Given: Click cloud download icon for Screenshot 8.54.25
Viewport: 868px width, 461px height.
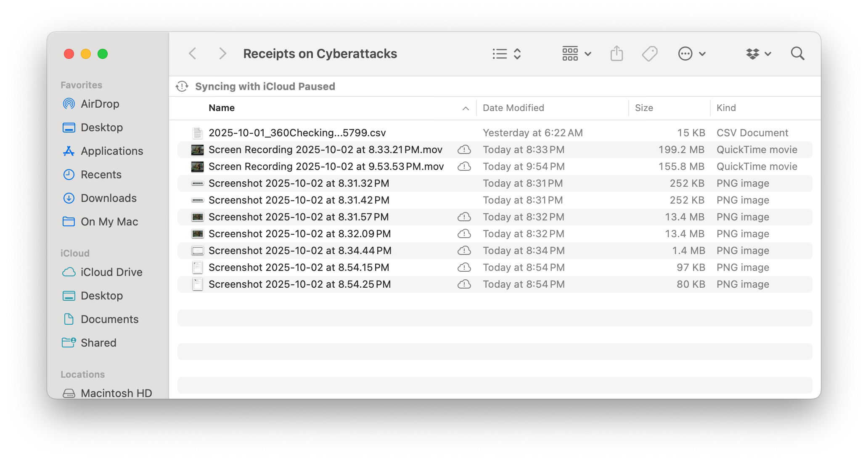Looking at the screenshot, I should [x=464, y=284].
